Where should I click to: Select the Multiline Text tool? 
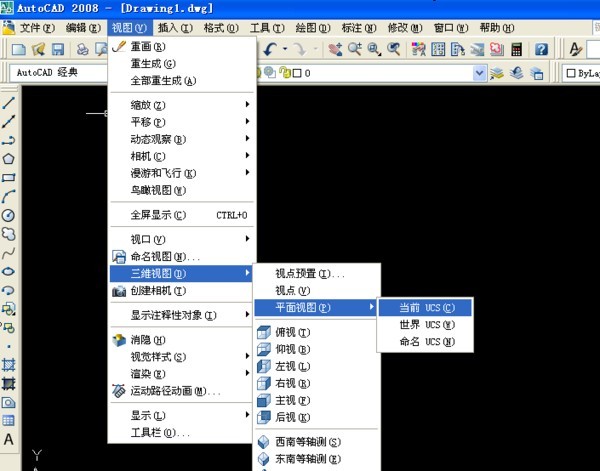click(x=8, y=440)
